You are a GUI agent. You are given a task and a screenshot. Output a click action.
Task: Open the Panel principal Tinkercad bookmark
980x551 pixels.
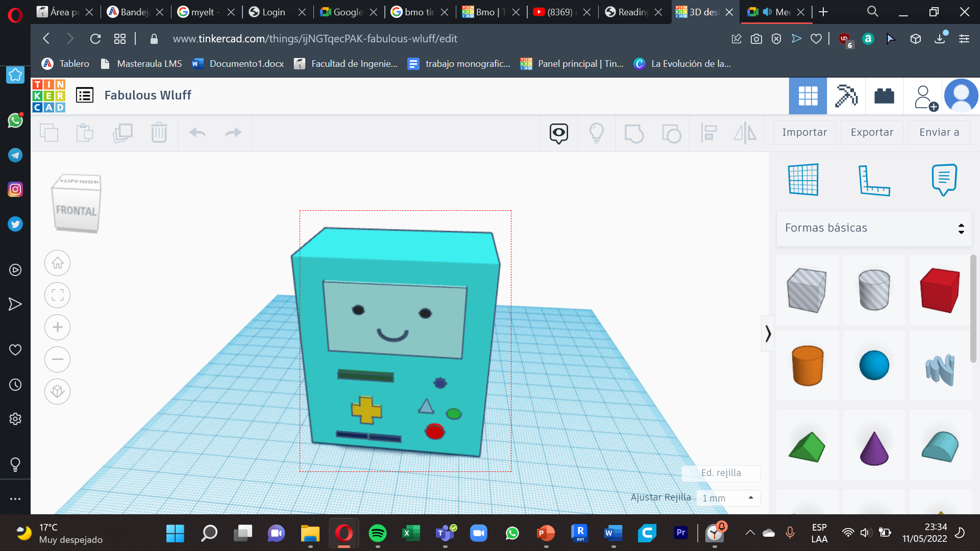click(x=572, y=64)
